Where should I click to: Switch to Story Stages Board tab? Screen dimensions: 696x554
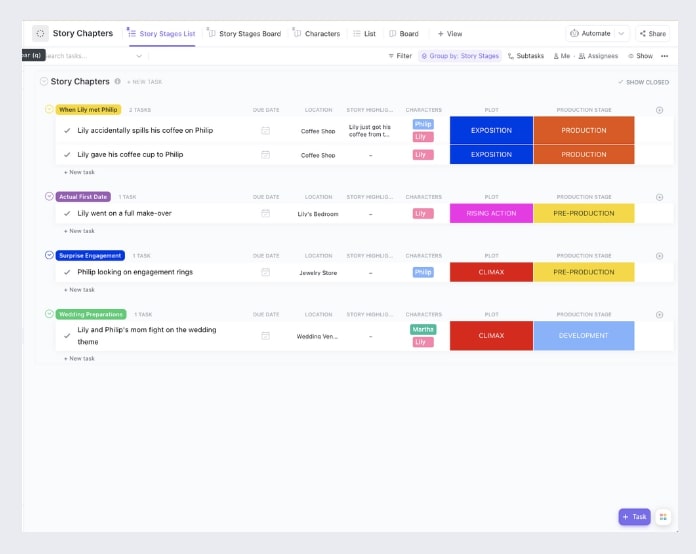[x=245, y=34]
